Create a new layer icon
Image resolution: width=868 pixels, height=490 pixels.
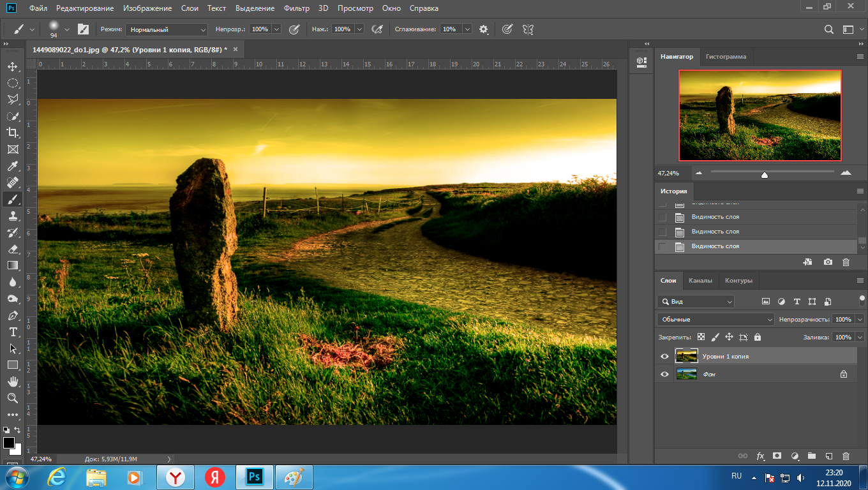(x=828, y=456)
